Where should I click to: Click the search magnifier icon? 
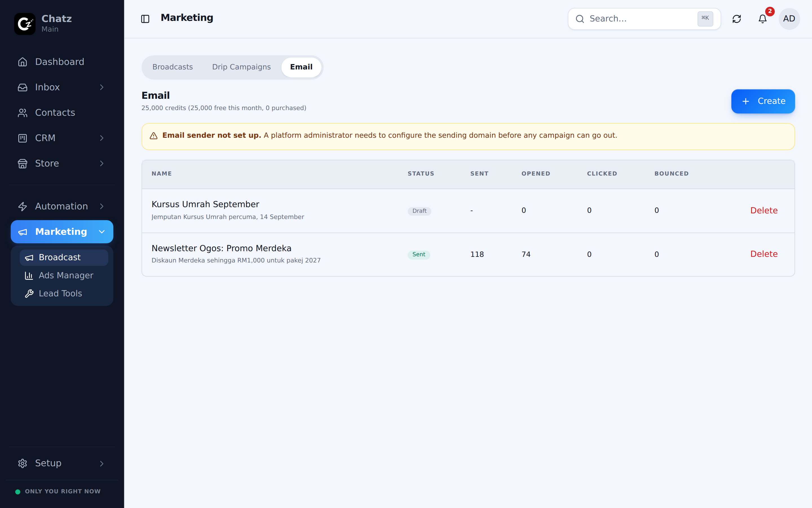coord(580,19)
